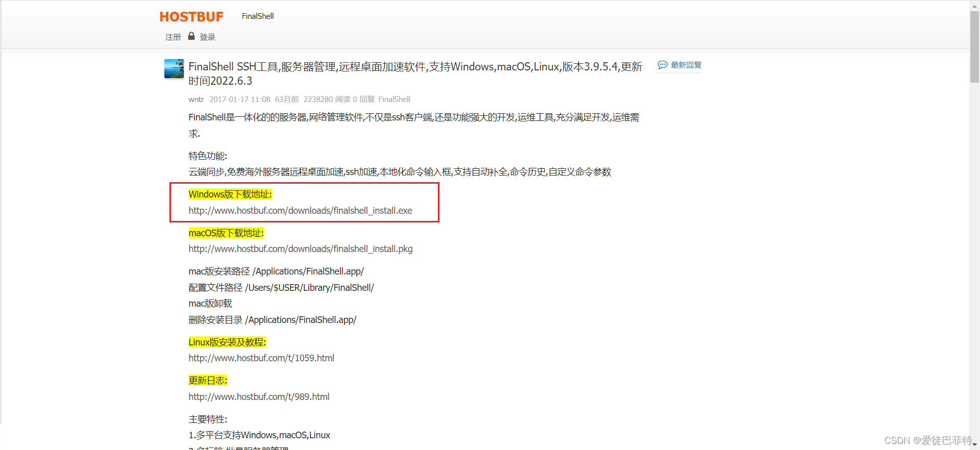Select the macOS版下载地址 highlighted heading
Screen dimensions: 980x450
pos(226,233)
